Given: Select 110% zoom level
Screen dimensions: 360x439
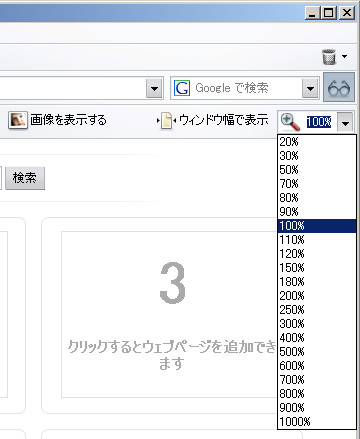Looking at the screenshot, I should (x=317, y=240).
